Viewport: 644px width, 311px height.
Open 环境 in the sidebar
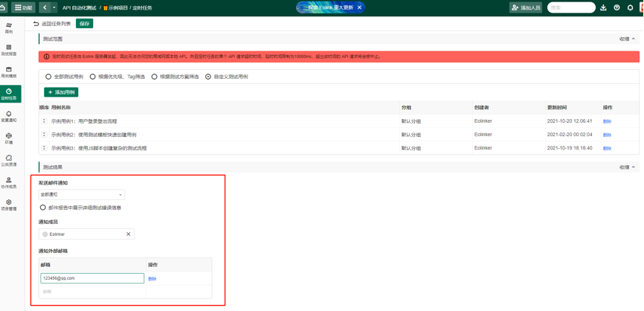9,138
